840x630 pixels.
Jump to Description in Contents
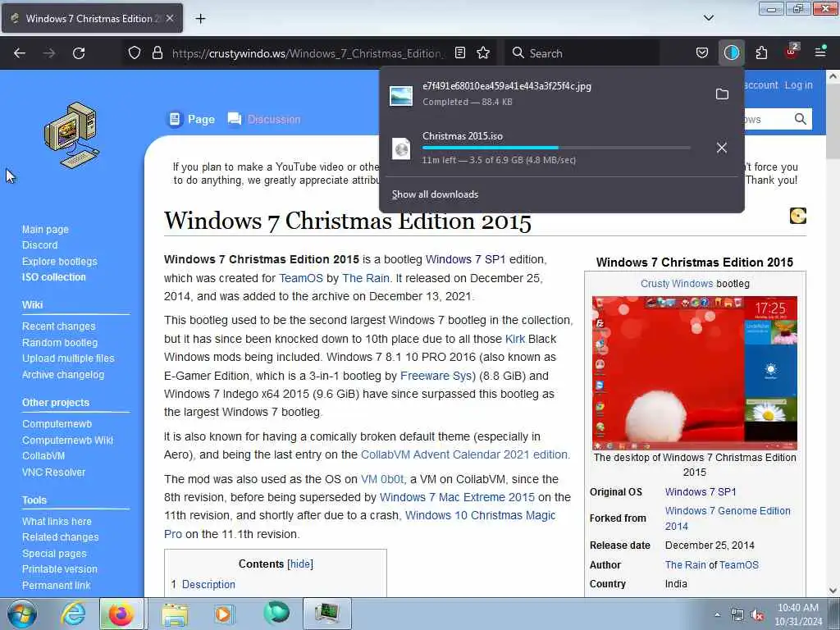[x=208, y=584]
